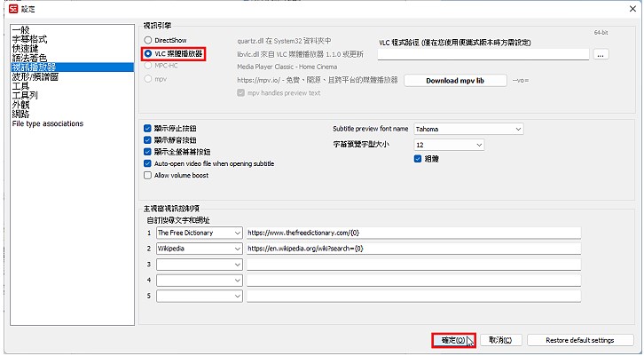Uncheck the 粗體 bold checkbox
Viewport: 644px width, 356px height.
[x=419, y=159]
